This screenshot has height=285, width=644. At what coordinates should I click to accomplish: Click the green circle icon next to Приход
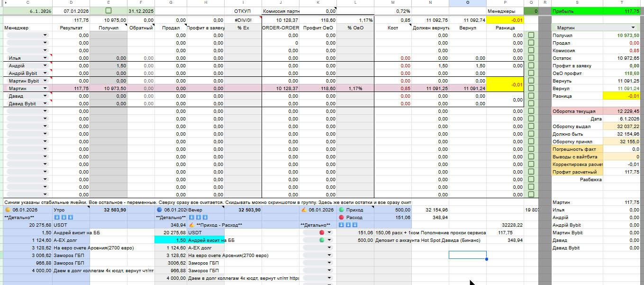341,210
